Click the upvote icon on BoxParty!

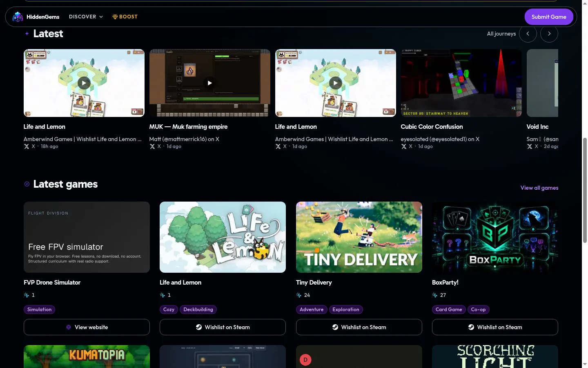coord(435,295)
